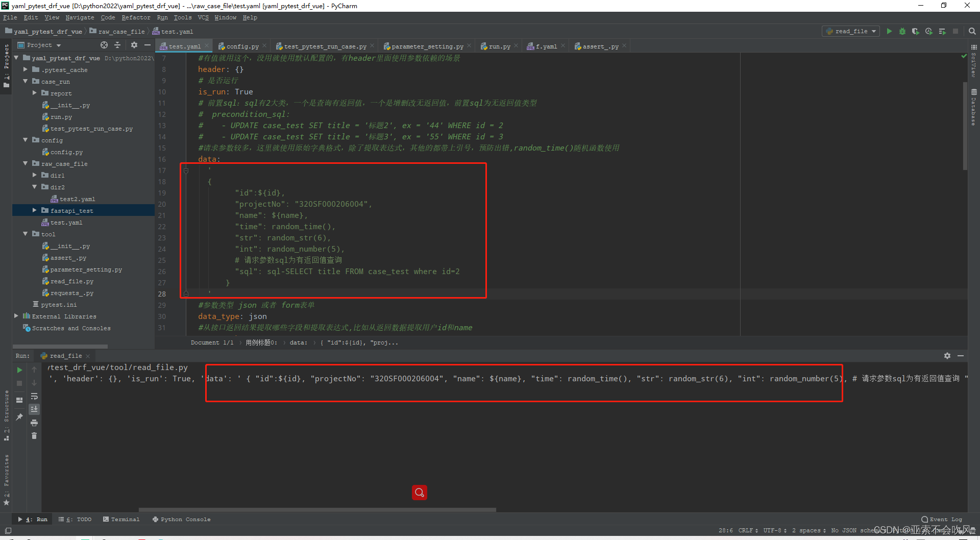Image resolution: width=980 pixels, height=540 pixels.
Task: Close the test.yaml editor tab
Action: (x=207, y=46)
